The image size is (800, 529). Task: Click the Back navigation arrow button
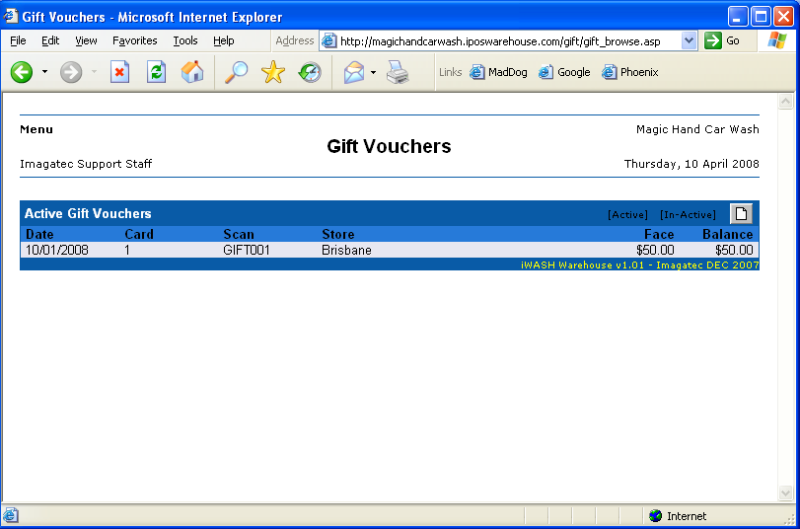[x=22, y=72]
